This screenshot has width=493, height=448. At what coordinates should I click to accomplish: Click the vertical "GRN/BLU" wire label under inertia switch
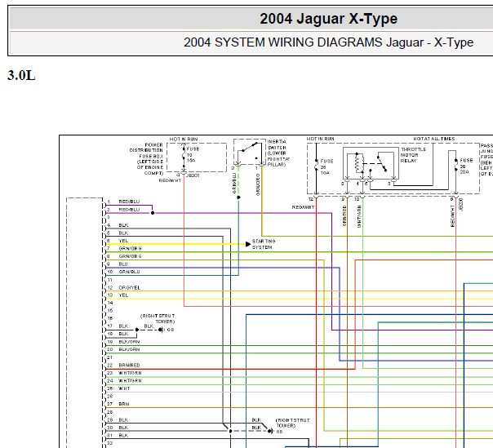(x=234, y=183)
